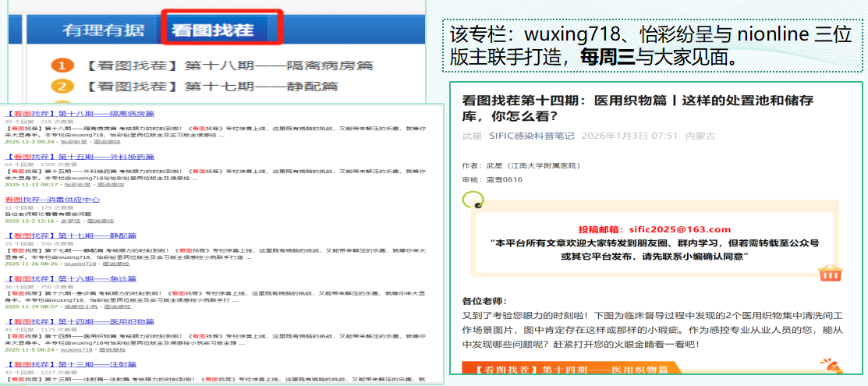Click author wuxing718 beside date 2025-11-5 08:24
The image size is (868, 386).
coord(76,350)
